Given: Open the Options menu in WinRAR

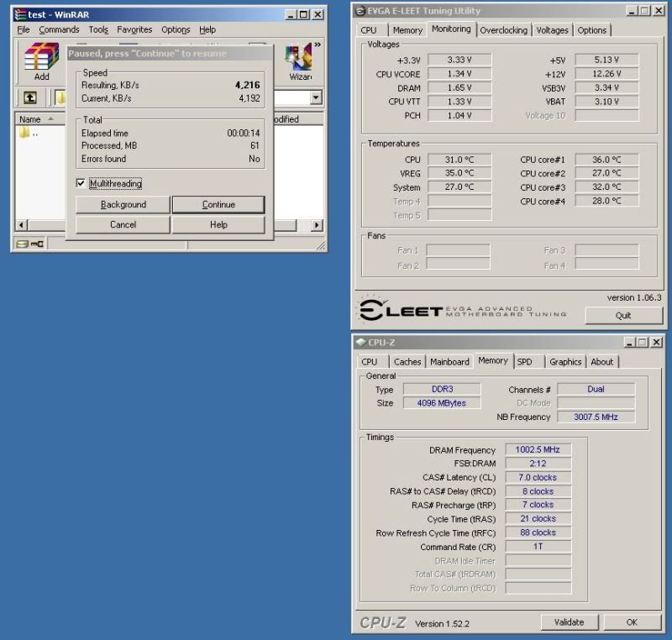Looking at the screenshot, I should 176,29.
